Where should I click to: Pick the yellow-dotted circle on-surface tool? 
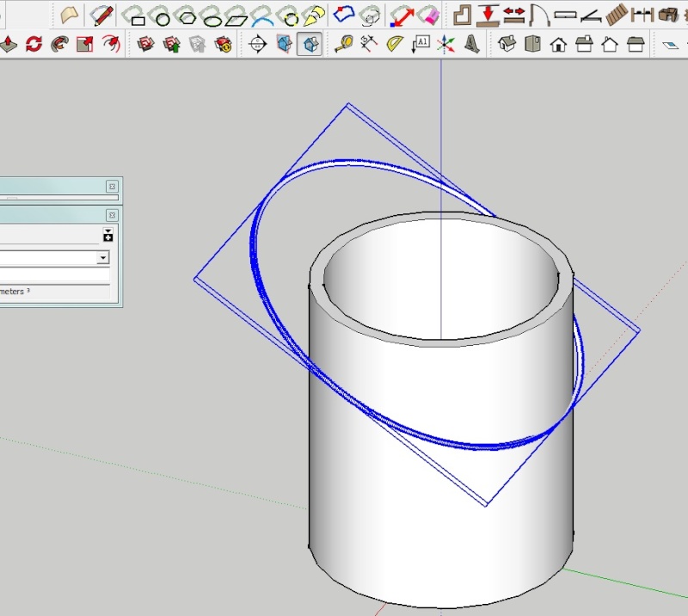tap(288, 16)
